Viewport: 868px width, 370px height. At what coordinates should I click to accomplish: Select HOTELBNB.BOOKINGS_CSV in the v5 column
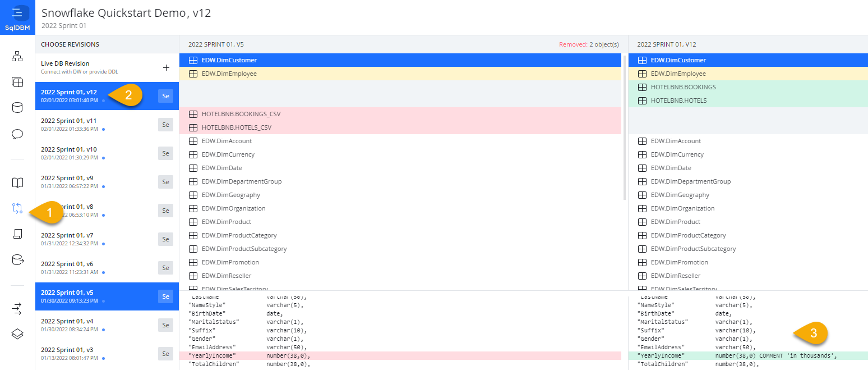[x=241, y=113]
